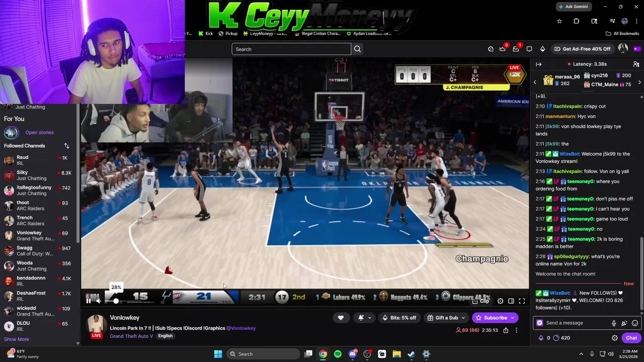
Task: Share the stream via share icon
Action: click(506, 330)
